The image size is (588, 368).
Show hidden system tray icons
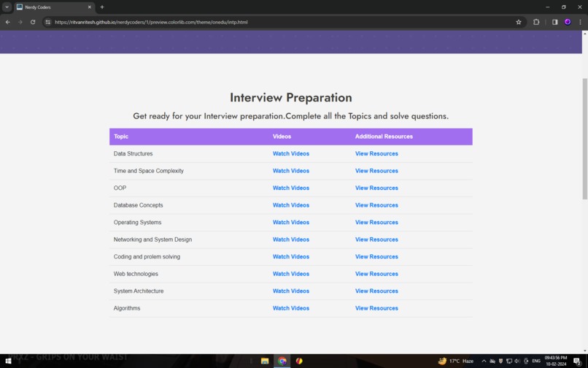pyautogui.click(x=484, y=361)
